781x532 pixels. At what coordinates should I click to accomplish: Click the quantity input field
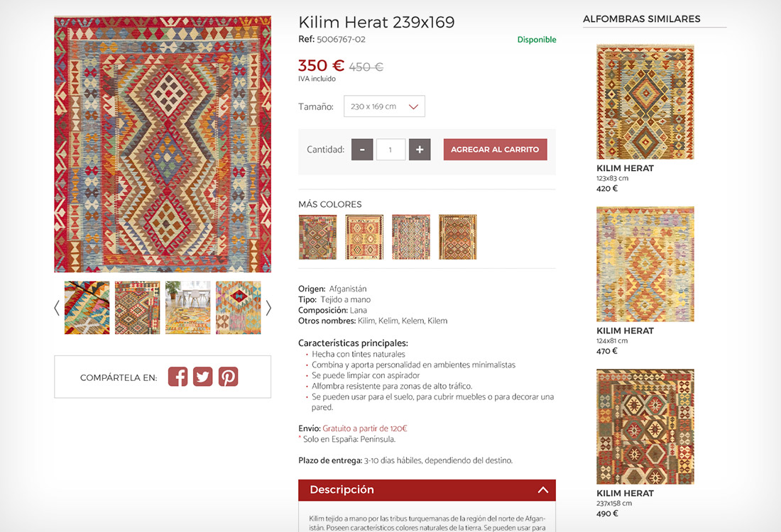tap(390, 150)
